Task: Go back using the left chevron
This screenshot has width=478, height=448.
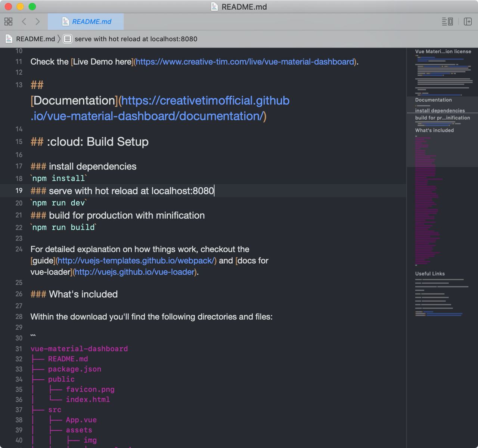Action: [x=24, y=22]
